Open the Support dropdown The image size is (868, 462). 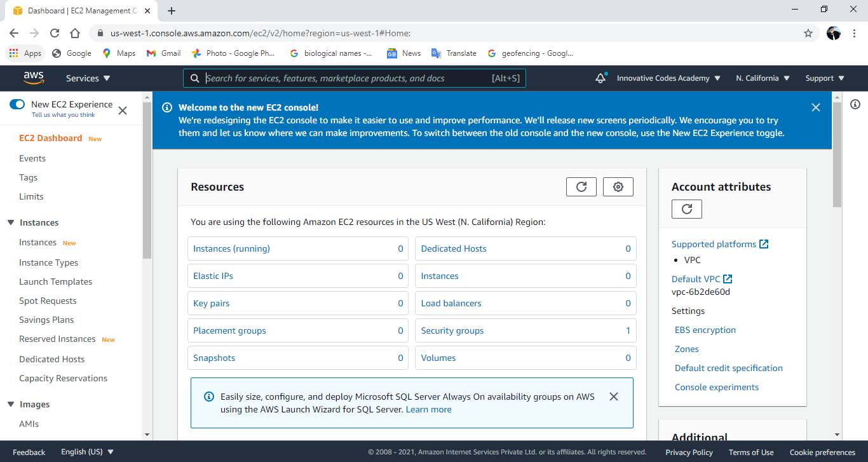point(824,78)
